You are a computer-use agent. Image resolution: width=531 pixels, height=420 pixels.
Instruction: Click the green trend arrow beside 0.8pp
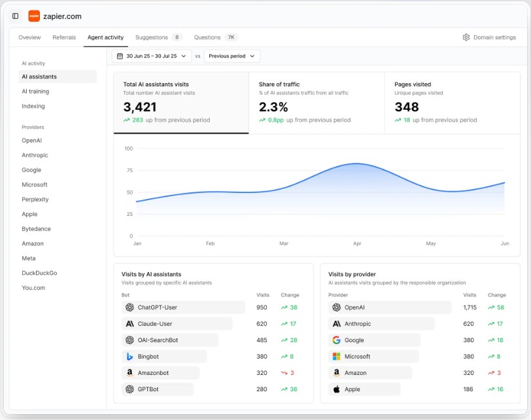262,120
